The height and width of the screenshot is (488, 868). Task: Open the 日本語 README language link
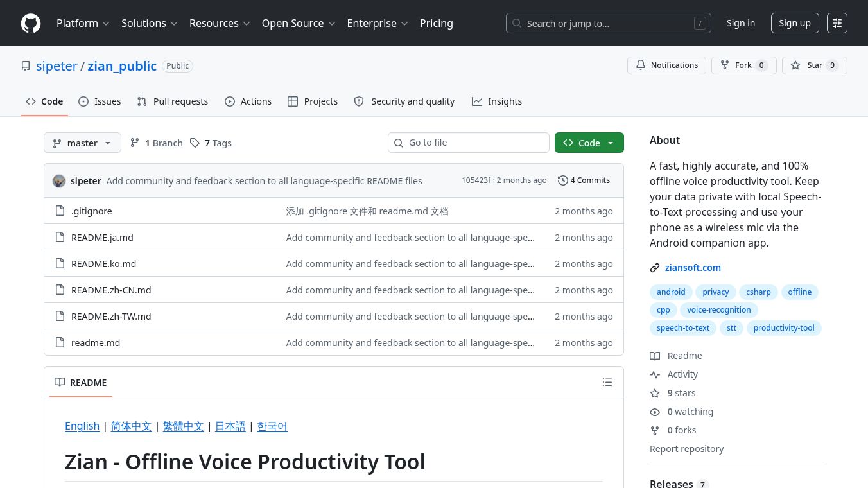230,426
